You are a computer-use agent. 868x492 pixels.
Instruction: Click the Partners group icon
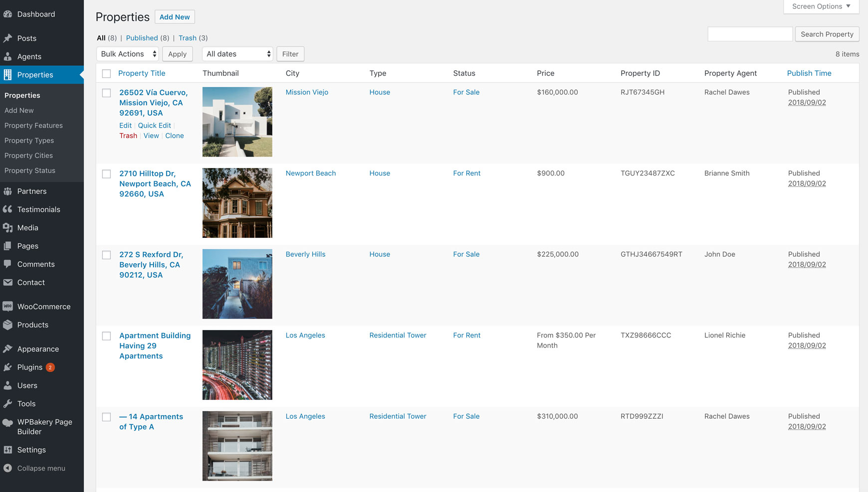coord(7,191)
